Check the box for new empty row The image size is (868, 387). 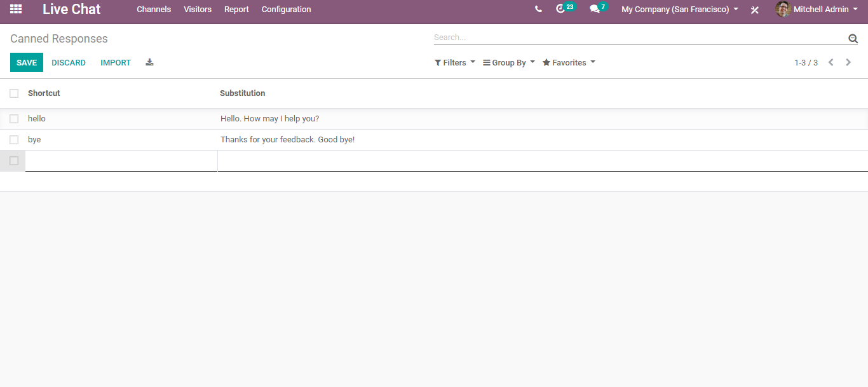point(14,161)
